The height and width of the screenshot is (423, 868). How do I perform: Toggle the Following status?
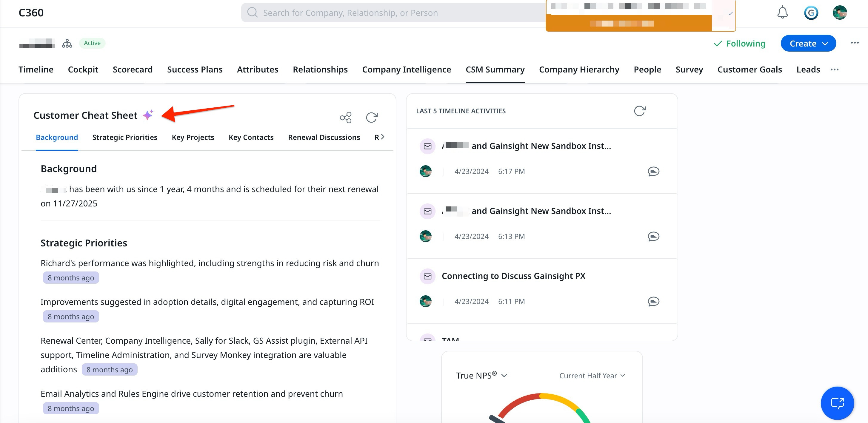(x=740, y=44)
